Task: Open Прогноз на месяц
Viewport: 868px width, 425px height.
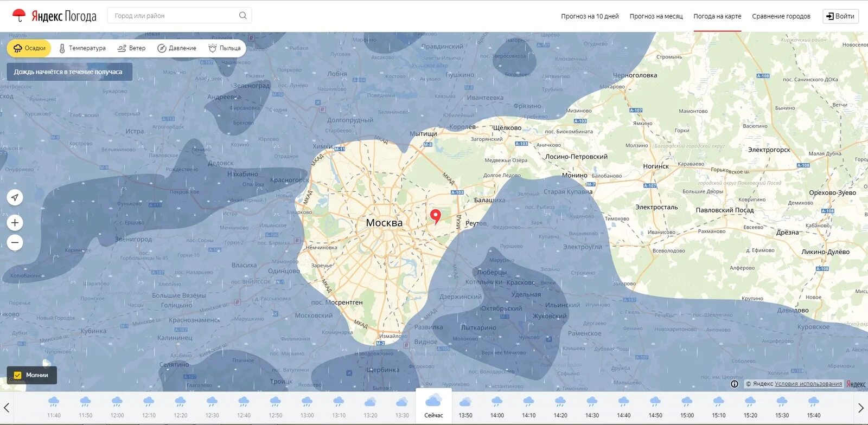Action: (656, 16)
